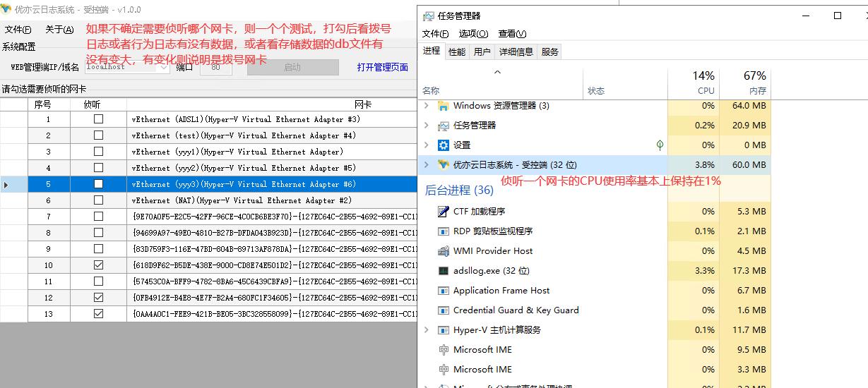
Task: Open 文件(F) menu in Task Manager
Action: (436, 34)
